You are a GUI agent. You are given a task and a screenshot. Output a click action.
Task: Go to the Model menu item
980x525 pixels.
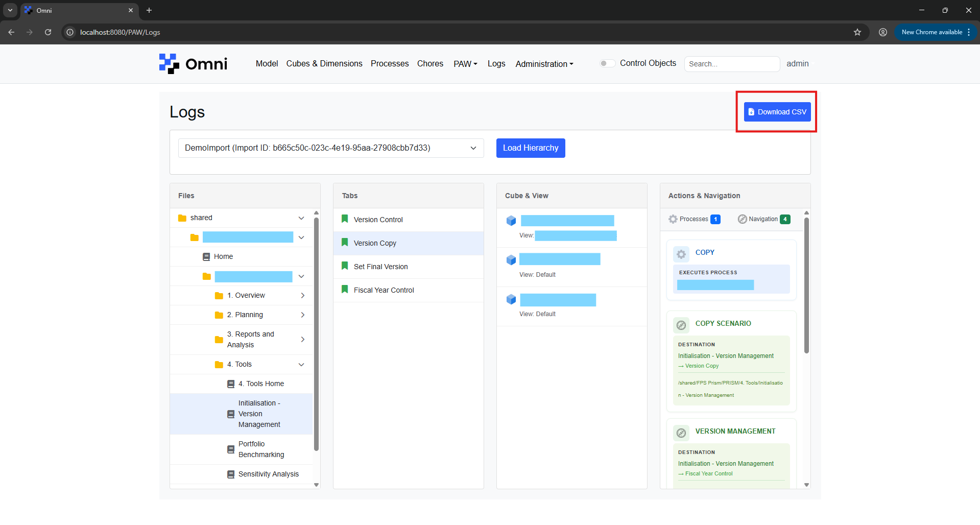[267, 63]
